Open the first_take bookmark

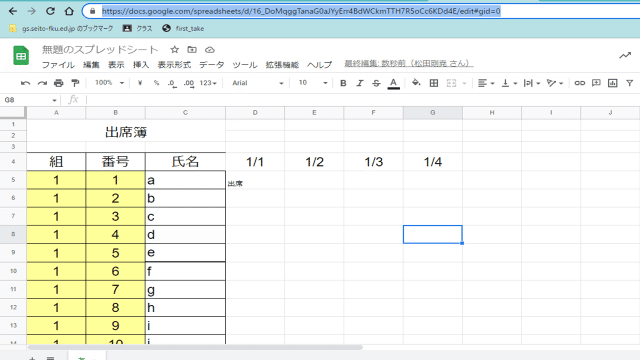[x=183, y=29]
